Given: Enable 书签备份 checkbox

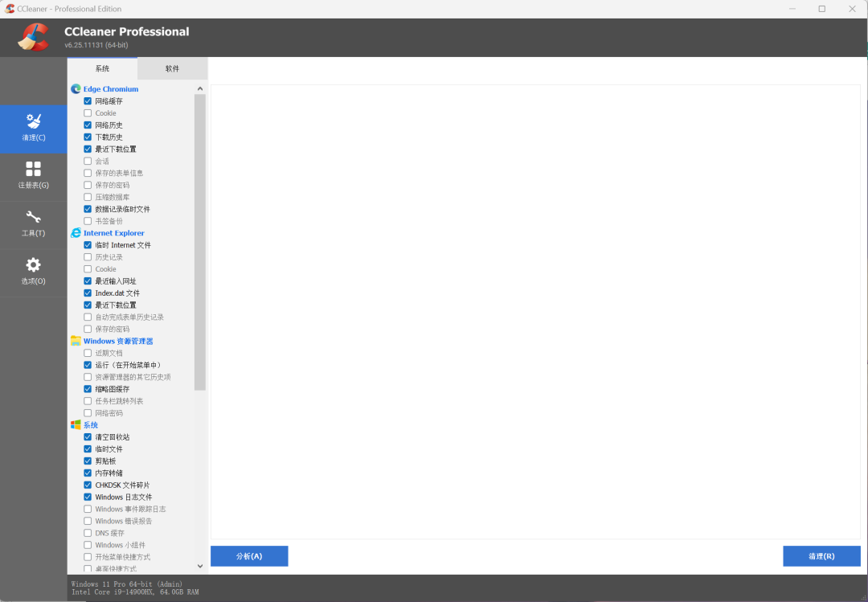Looking at the screenshot, I should (88, 221).
